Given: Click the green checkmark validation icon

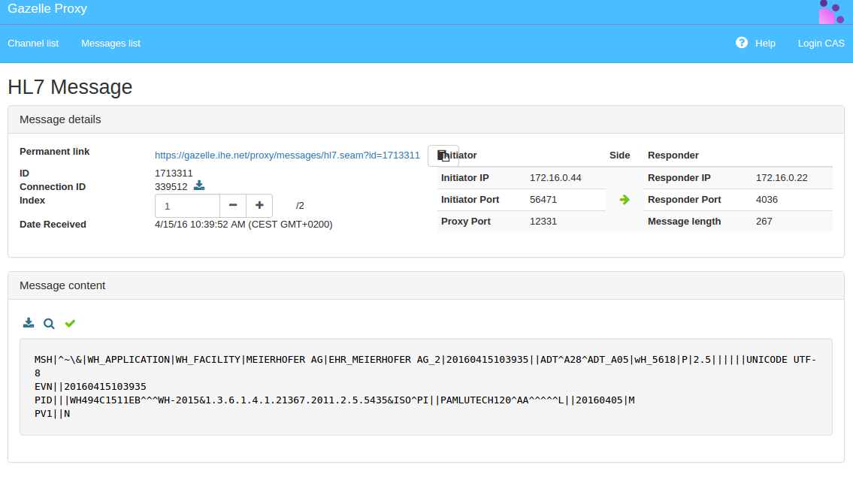Looking at the screenshot, I should pyautogui.click(x=70, y=324).
